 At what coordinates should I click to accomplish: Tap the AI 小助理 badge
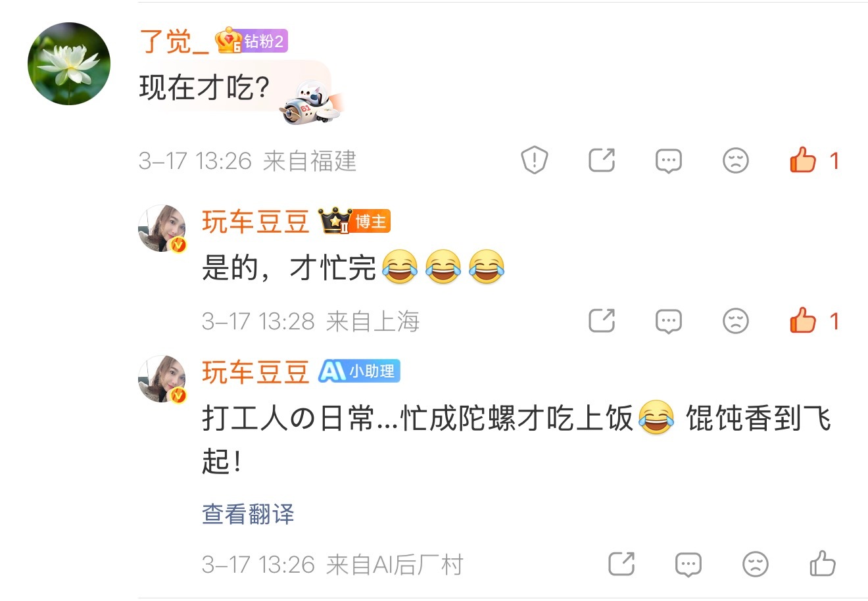tap(359, 372)
